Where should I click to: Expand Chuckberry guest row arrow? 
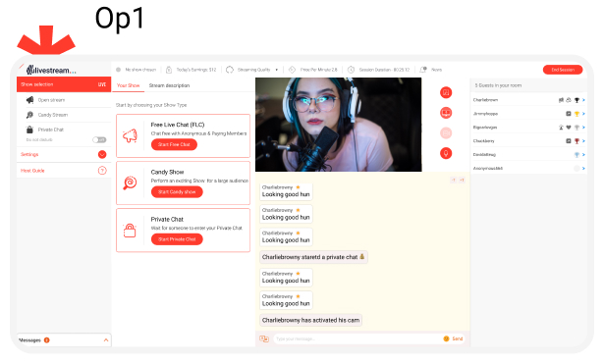tap(583, 141)
